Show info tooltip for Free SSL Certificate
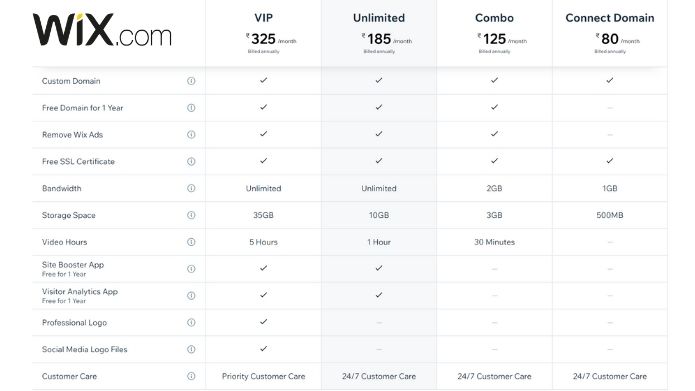695x391 pixels. 191,161
